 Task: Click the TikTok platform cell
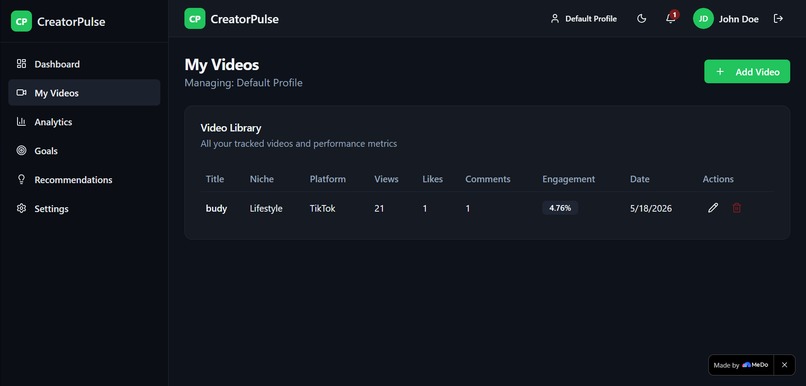tap(322, 209)
